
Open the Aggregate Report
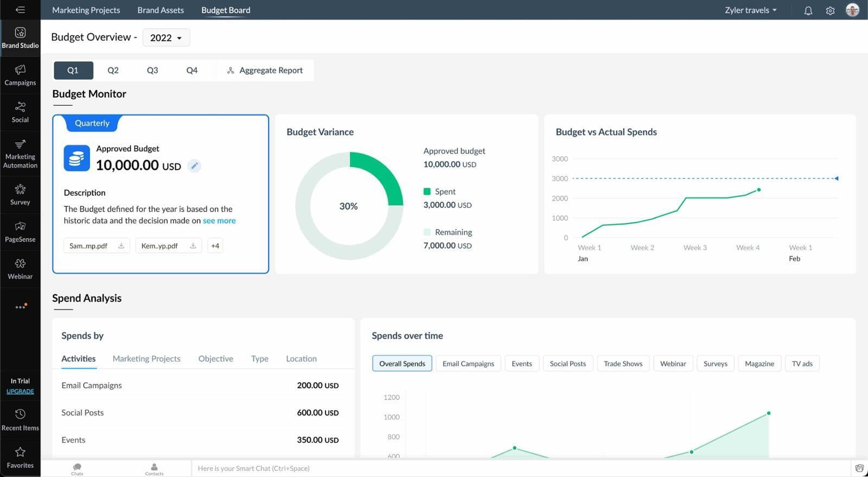pyautogui.click(x=265, y=71)
